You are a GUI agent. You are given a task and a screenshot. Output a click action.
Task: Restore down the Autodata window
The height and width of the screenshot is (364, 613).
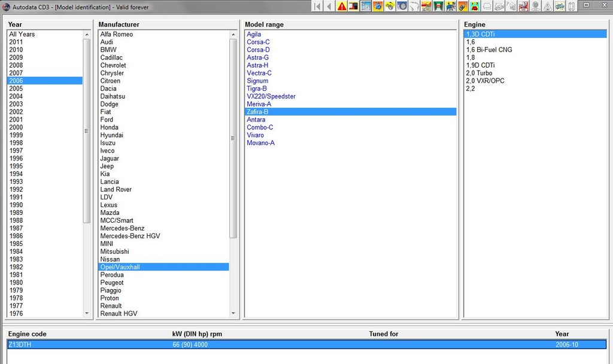click(x=586, y=5)
